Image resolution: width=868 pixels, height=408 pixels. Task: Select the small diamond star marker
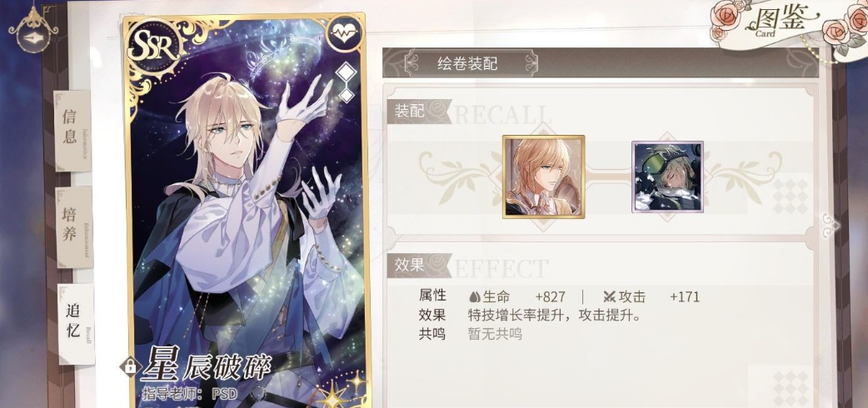(x=346, y=95)
